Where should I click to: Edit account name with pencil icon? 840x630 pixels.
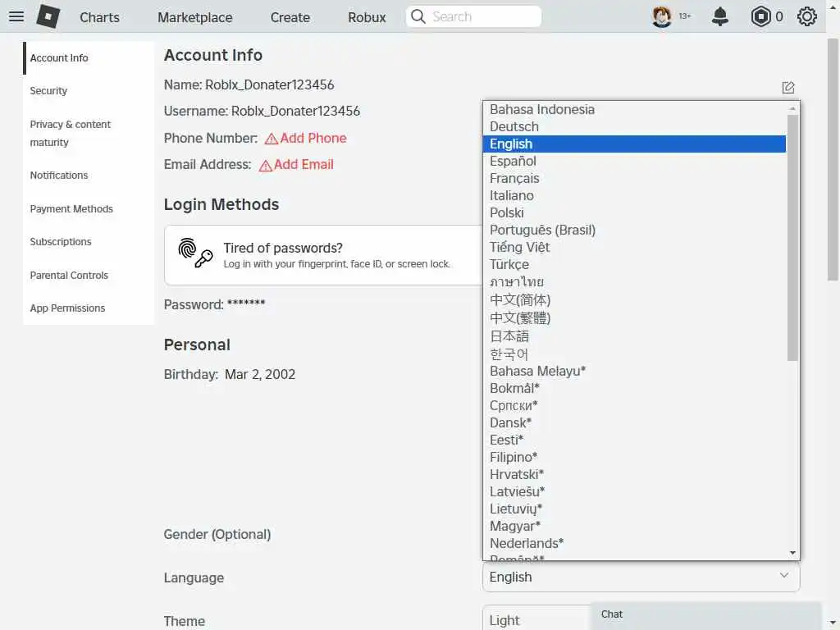788,87
